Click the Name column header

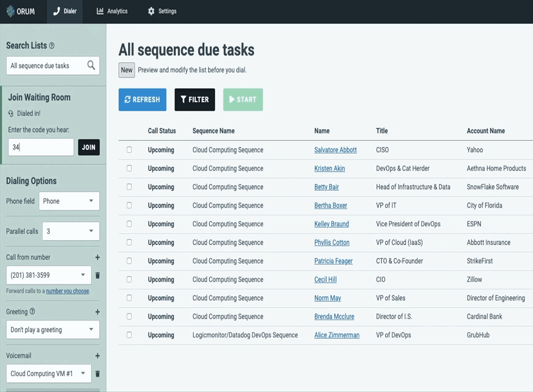tap(322, 131)
